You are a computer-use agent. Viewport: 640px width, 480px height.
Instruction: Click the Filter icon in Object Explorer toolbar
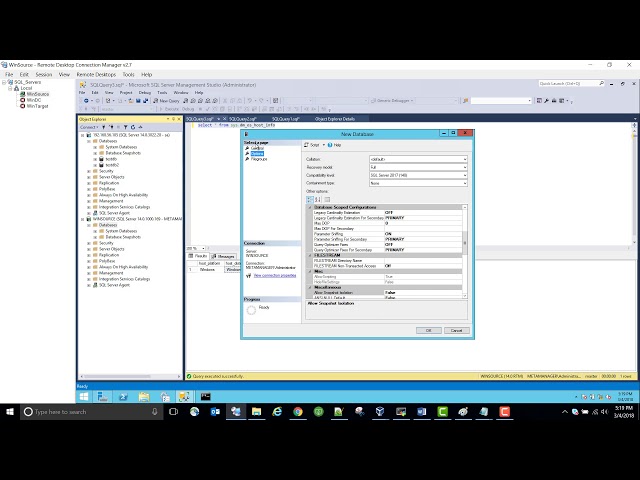(126, 127)
